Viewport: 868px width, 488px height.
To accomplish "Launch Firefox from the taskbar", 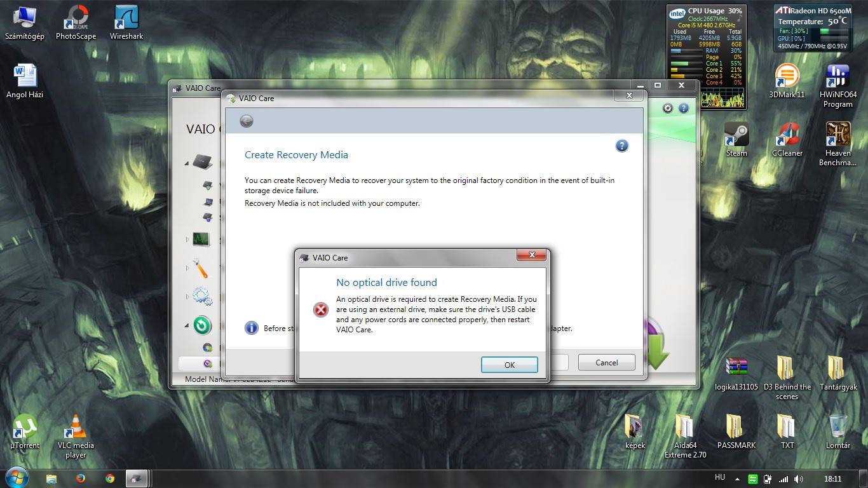I will [81, 478].
